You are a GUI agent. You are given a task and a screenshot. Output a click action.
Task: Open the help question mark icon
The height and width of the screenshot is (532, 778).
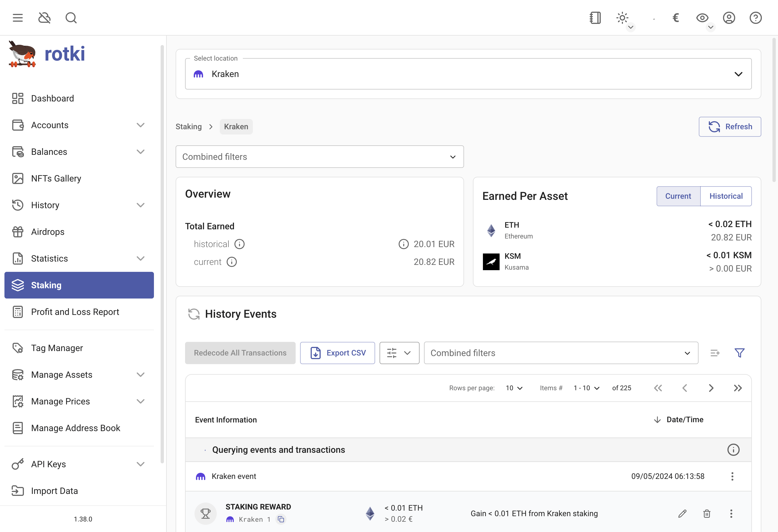[x=755, y=18]
